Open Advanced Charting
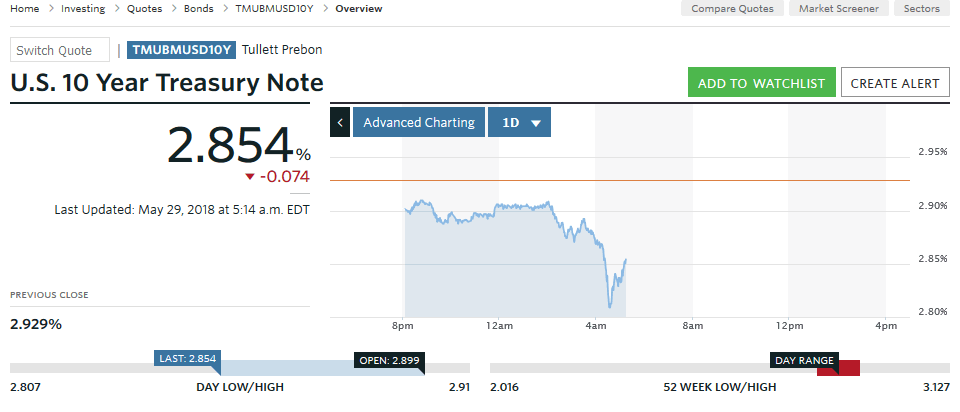The height and width of the screenshot is (412, 960). click(418, 123)
